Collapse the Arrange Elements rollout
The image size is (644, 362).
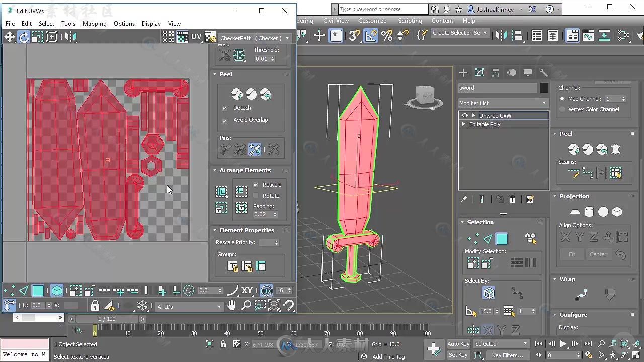215,170
